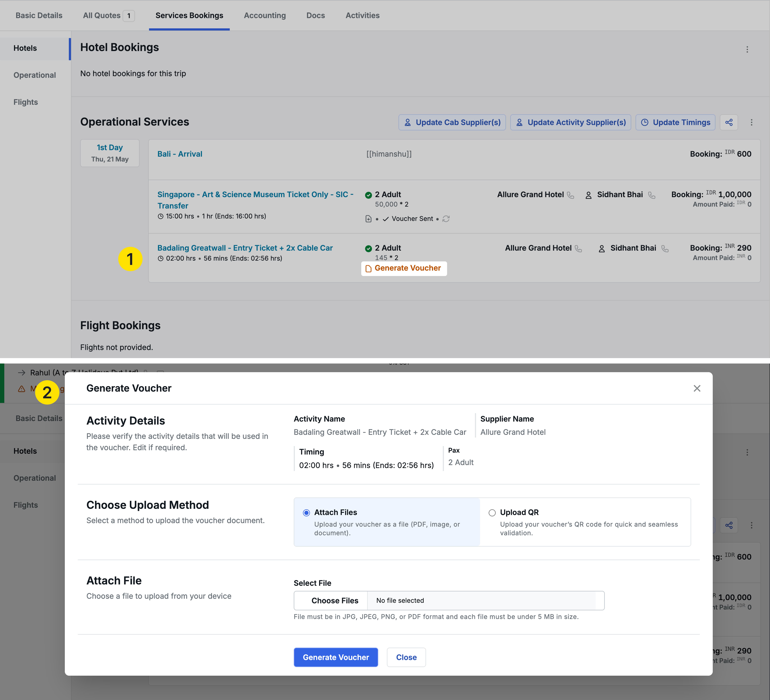
Task: Open kebab menu beside the Hotel Bookings heading
Action: (x=747, y=49)
